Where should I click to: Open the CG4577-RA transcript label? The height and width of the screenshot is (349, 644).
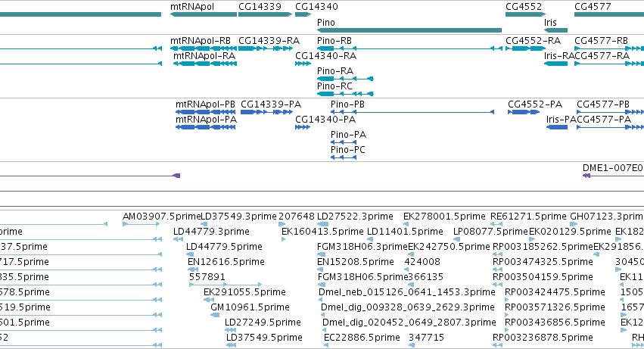602,56
